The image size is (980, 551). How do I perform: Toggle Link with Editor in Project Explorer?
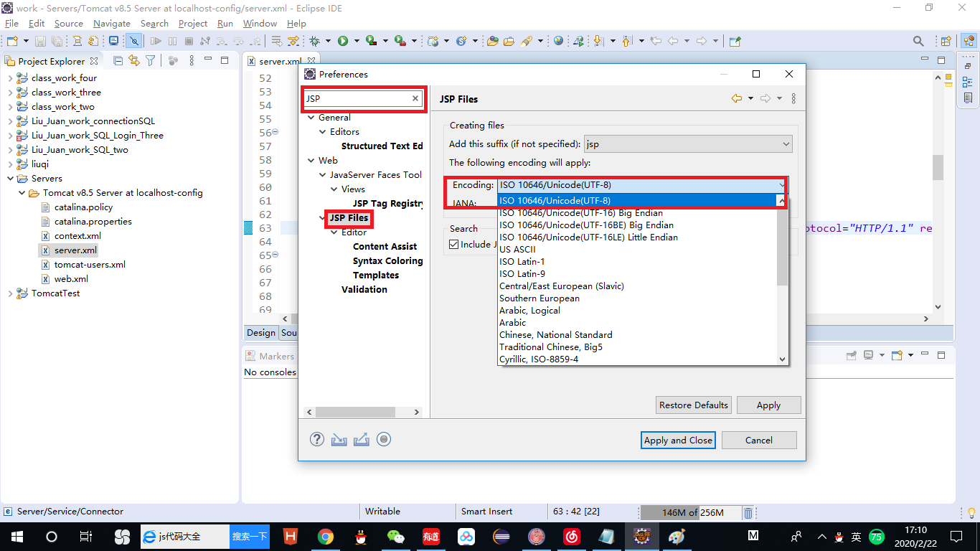pyautogui.click(x=134, y=61)
